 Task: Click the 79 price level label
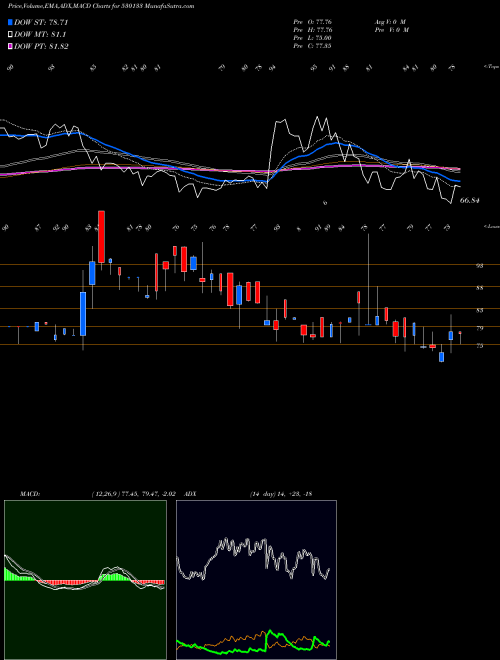tap(479, 328)
